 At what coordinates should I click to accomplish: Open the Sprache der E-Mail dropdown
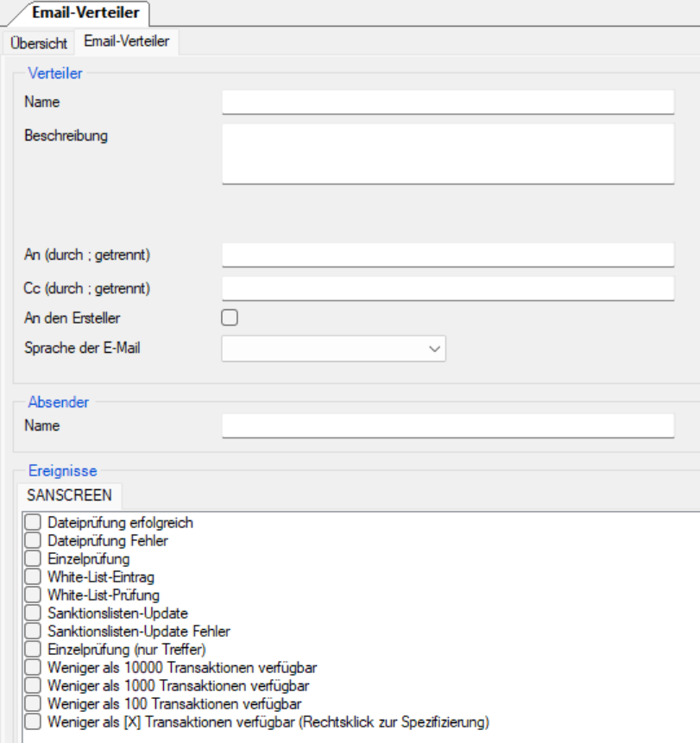pos(334,349)
